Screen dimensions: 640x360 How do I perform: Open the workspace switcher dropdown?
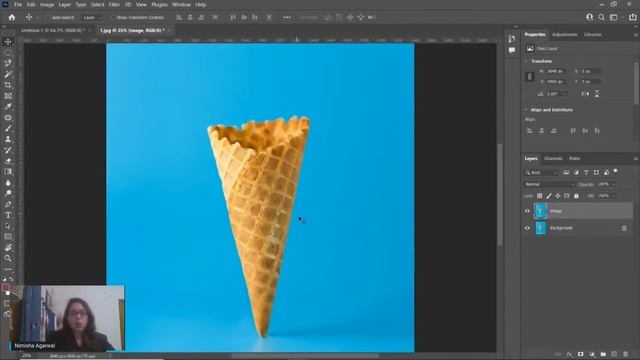(x=614, y=18)
